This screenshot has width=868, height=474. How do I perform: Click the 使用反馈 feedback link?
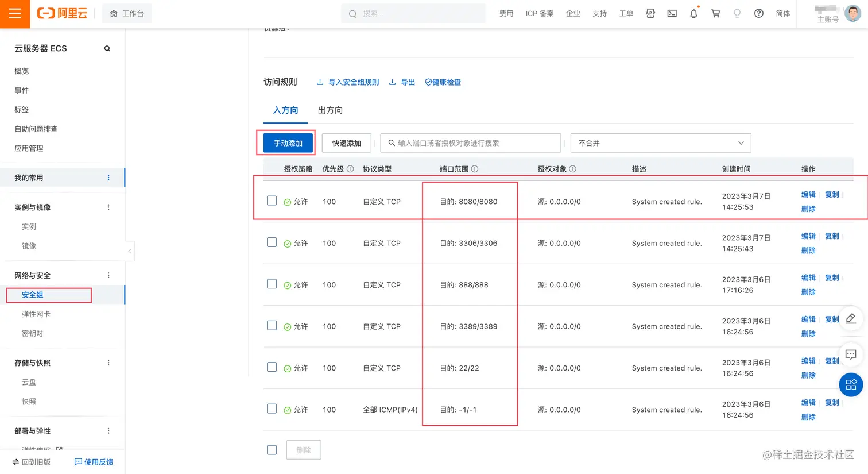pos(94,462)
